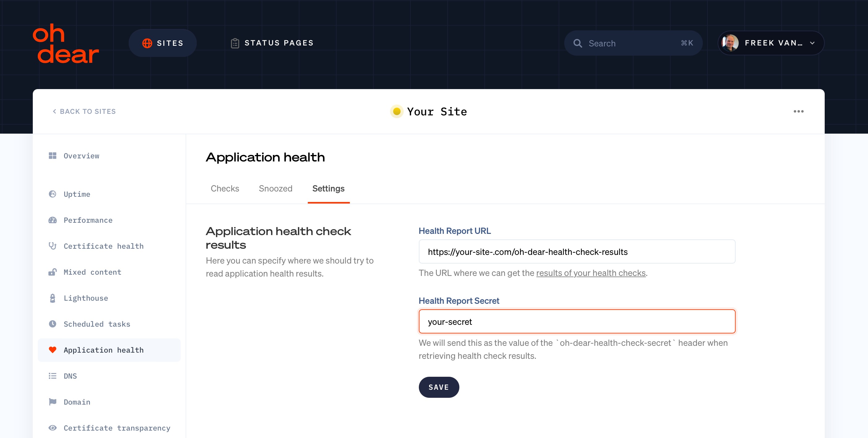This screenshot has width=868, height=438.
Task: Click the DNS list icon
Action: coord(53,376)
